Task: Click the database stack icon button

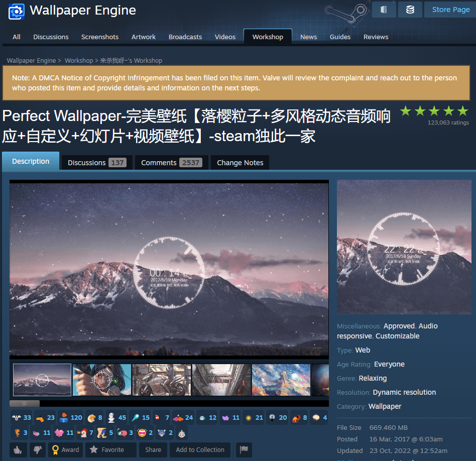Action: 410,10
